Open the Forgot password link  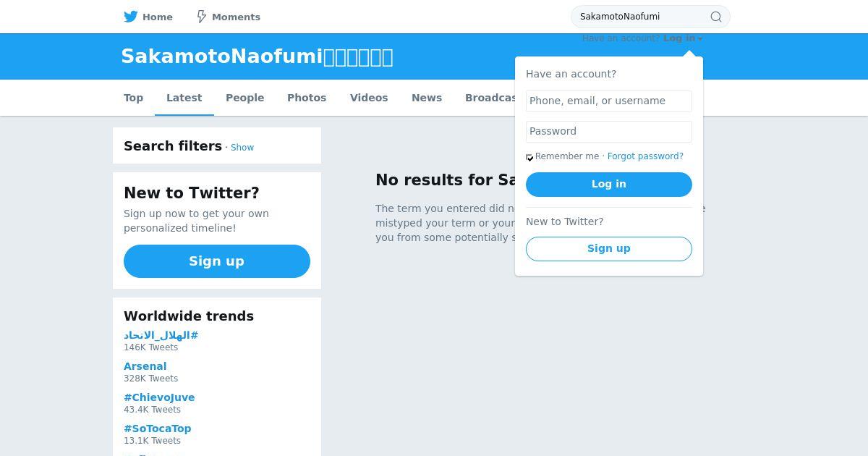tap(645, 156)
